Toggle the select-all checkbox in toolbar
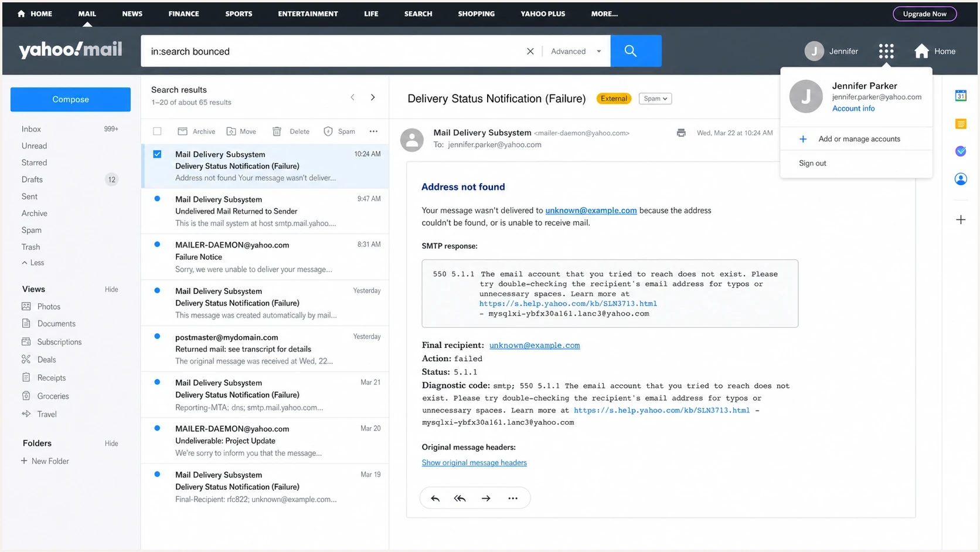Viewport: 980px width, 552px height. click(157, 131)
